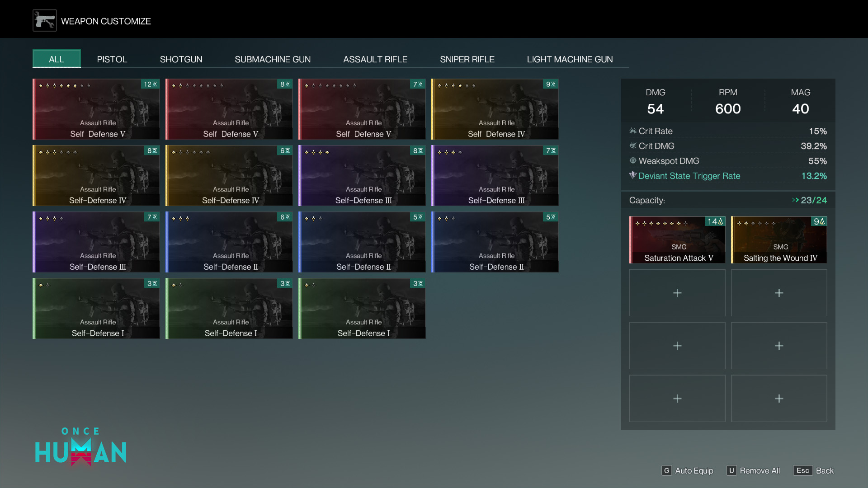Viewport: 868px width, 488px height.
Task: Click the cost badge 14 on Saturation Attack
Action: [715, 221]
